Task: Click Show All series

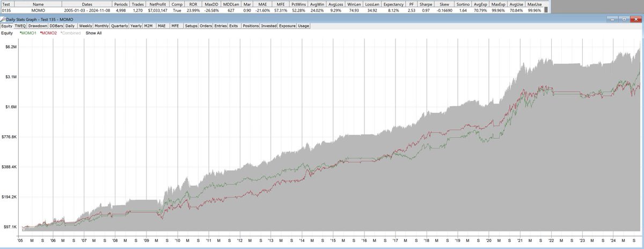Action: click(x=93, y=33)
